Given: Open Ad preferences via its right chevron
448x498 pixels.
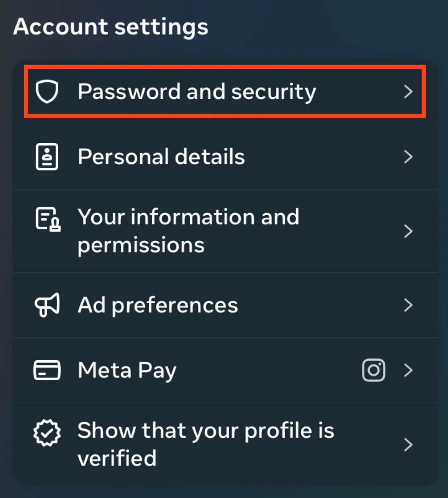Looking at the screenshot, I should tap(408, 305).
